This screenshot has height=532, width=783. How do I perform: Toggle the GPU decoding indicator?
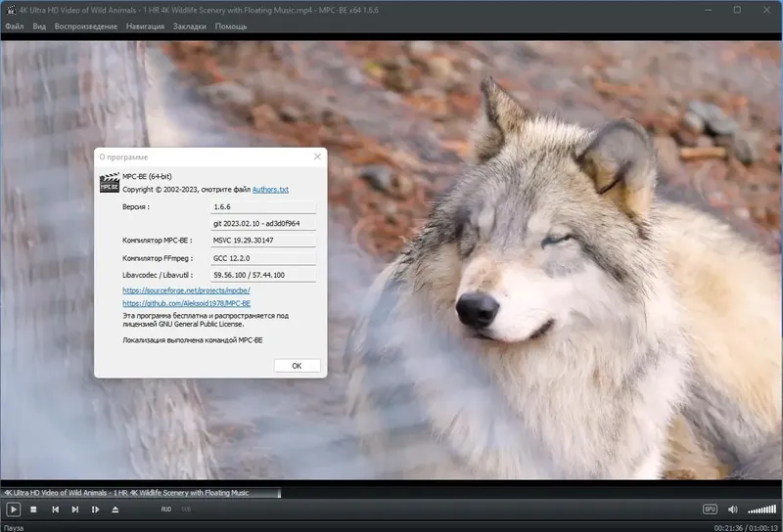[x=710, y=510]
